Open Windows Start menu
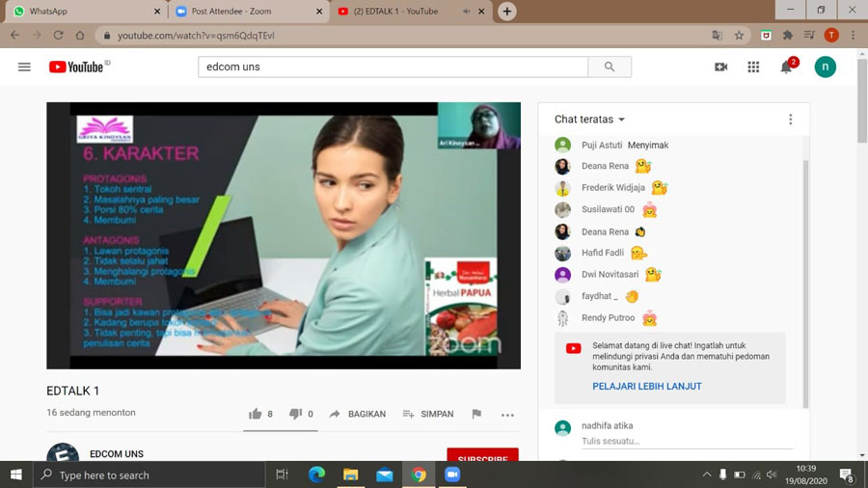Image resolution: width=868 pixels, height=488 pixels. pyautogui.click(x=16, y=474)
